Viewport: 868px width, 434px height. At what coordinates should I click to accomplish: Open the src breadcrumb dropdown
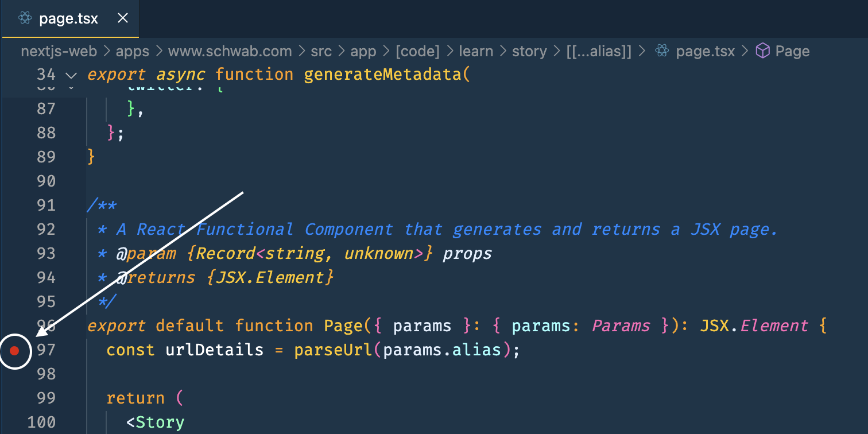(321, 51)
